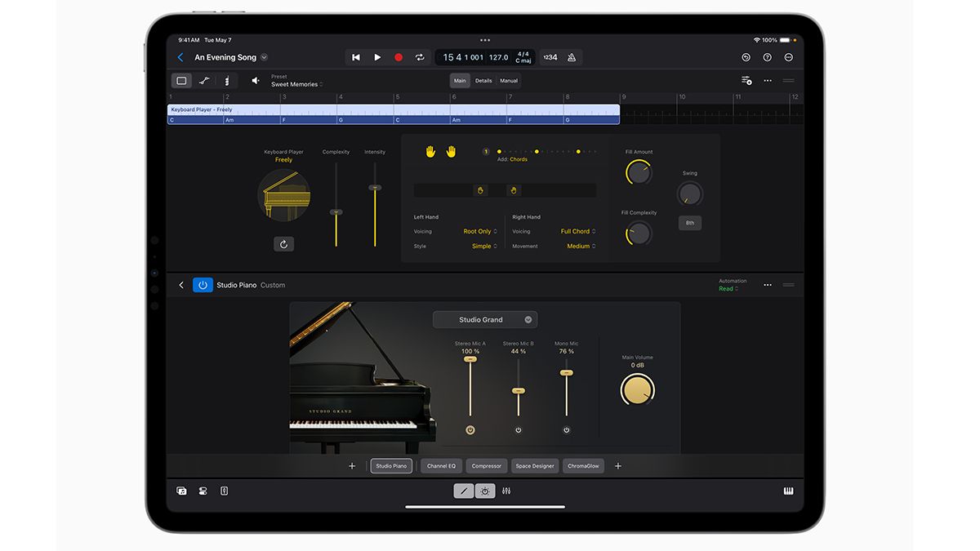This screenshot has height=551, width=980.
Task: Regenerate the Keyboard Player performance
Action: click(x=283, y=243)
